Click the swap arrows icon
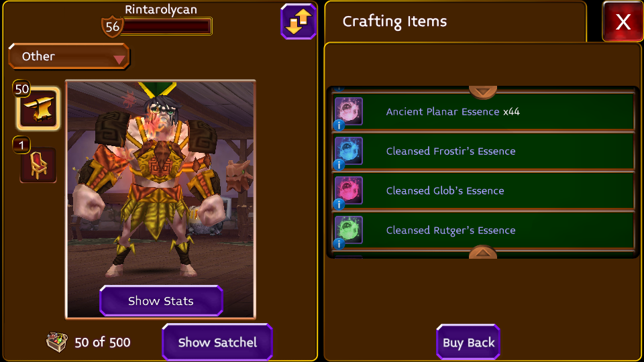Viewport: 644px width, 362px height. (299, 21)
